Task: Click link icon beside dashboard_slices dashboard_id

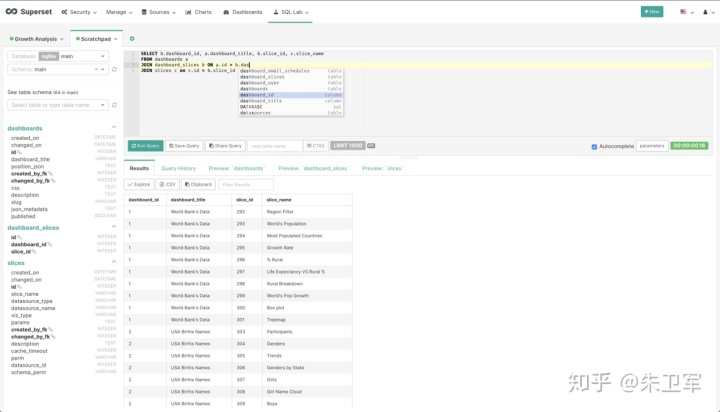Action: (x=50, y=244)
